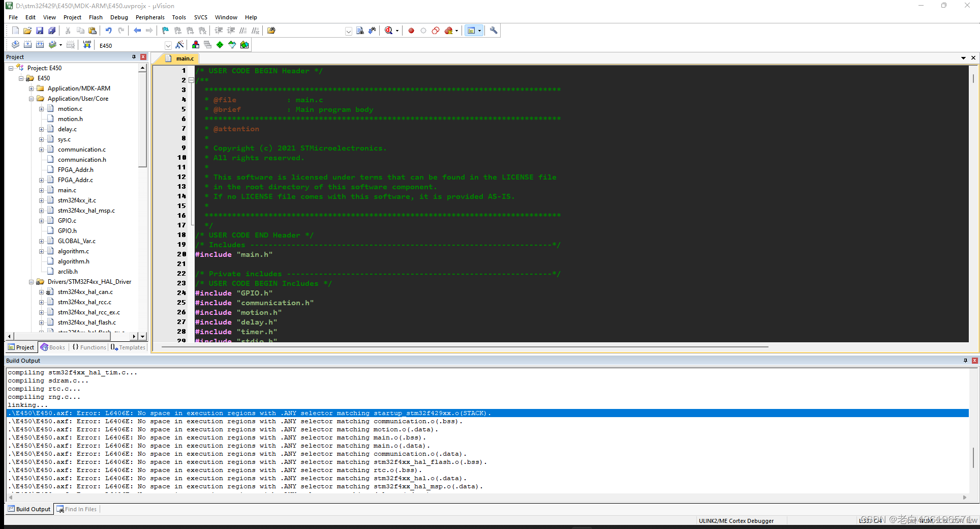The height and width of the screenshot is (529, 980).
Task: Select stm32f4xx_hal_can.c in the project tree
Action: pyautogui.click(x=85, y=292)
